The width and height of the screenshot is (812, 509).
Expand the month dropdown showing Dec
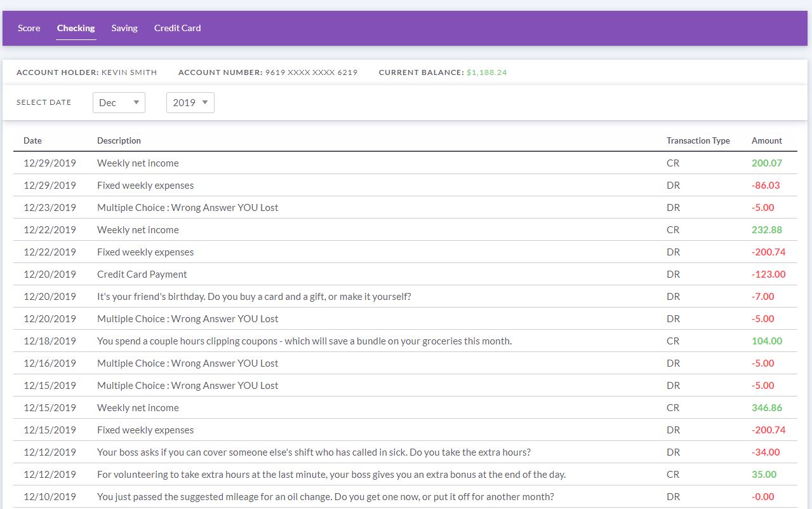pyautogui.click(x=119, y=102)
